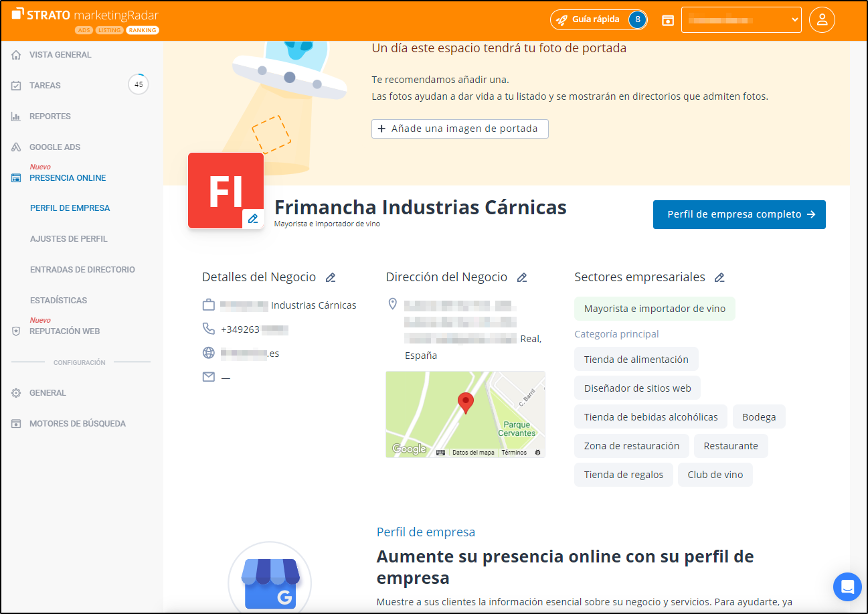Image resolution: width=868 pixels, height=614 pixels.
Task: Open the edit pencil for Dirección del Negocio
Action: click(x=522, y=277)
